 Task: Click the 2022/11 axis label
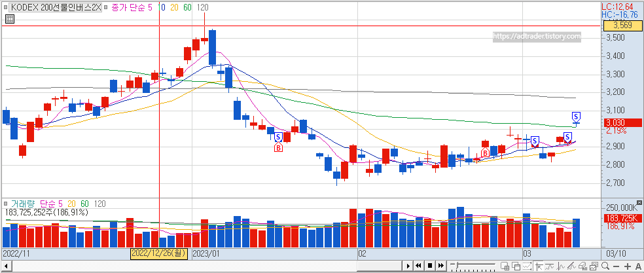[15, 253]
